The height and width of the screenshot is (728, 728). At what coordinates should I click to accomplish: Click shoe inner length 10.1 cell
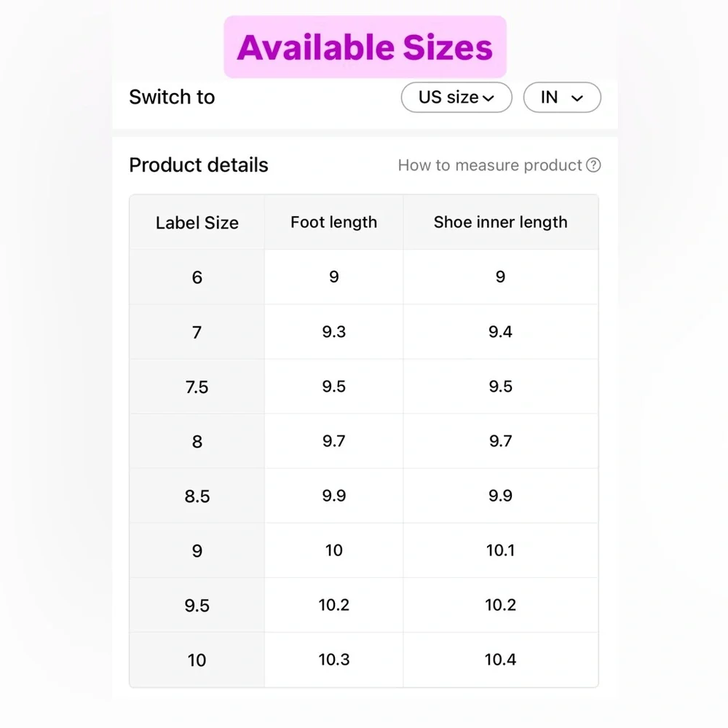pyautogui.click(x=501, y=550)
